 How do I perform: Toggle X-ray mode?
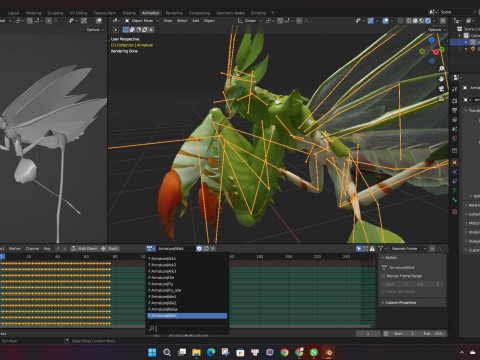[400, 21]
